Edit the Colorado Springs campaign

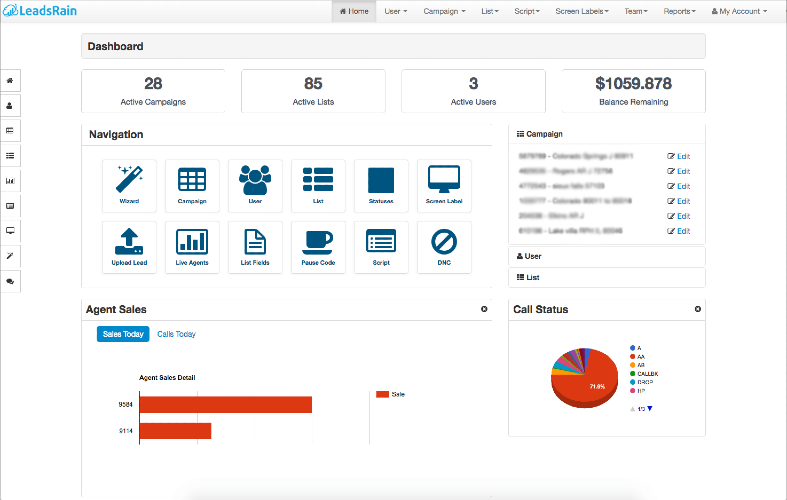click(679, 156)
